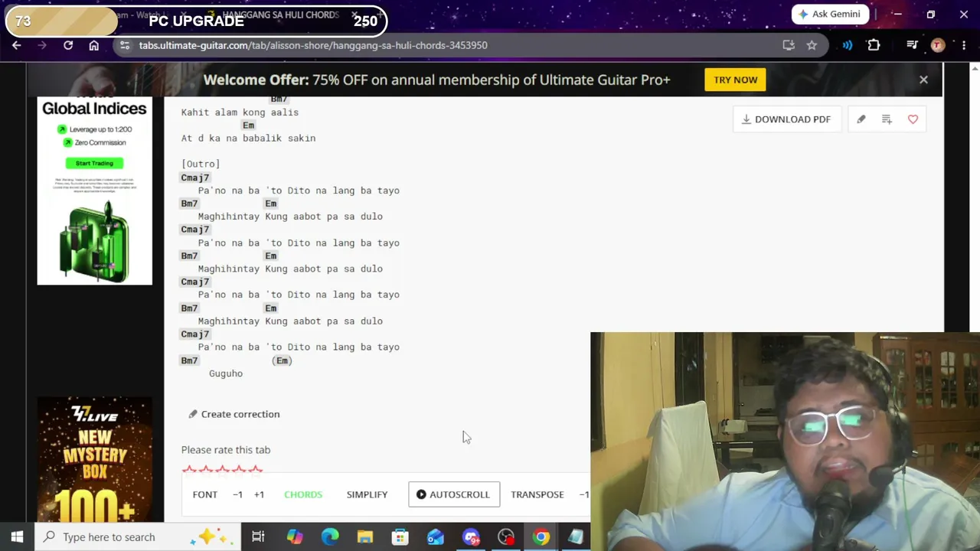
Task: Open Outlook from the taskbar
Action: tap(436, 537)
